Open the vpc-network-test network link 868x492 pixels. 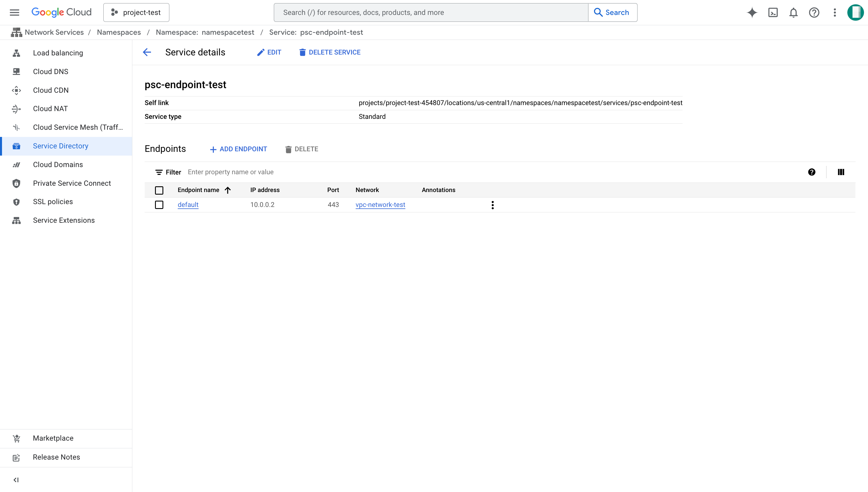click(380, 205)
